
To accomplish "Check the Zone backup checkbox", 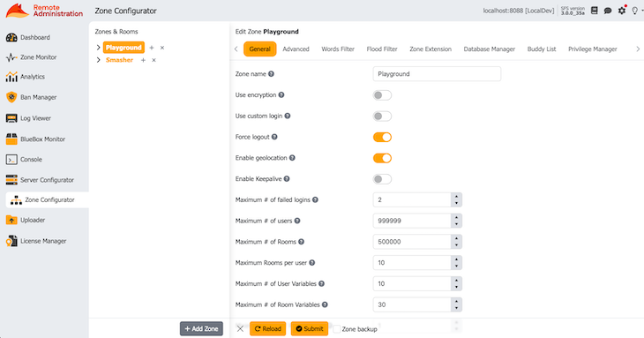I will (x=337, y=329).
